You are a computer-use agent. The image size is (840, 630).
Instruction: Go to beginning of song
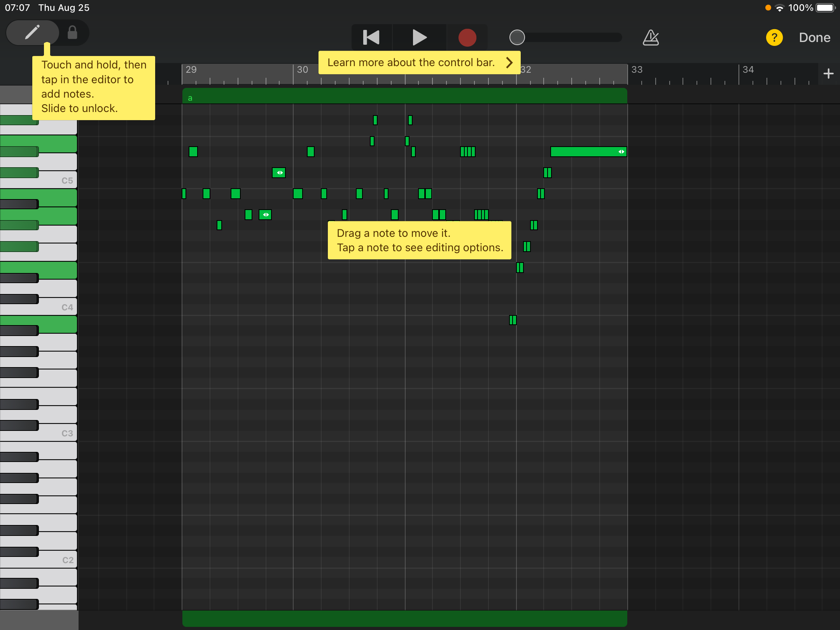pyautogui.click(x=371, y=38)
